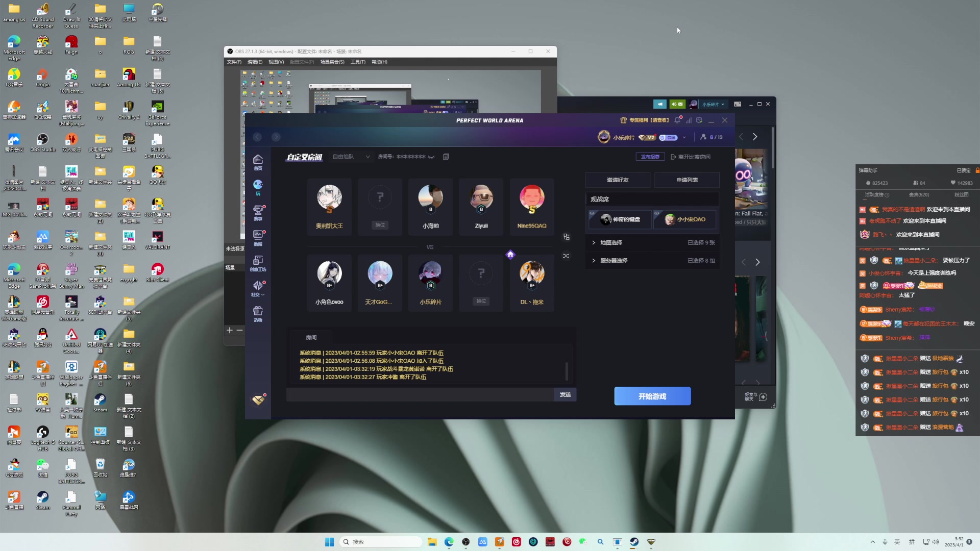
Task: Click the swap teams icon above shuffle
Action: point(566,237)
